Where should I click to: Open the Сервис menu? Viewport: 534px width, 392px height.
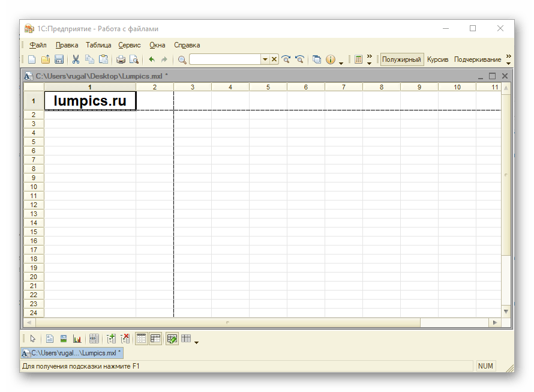point(130,45)
